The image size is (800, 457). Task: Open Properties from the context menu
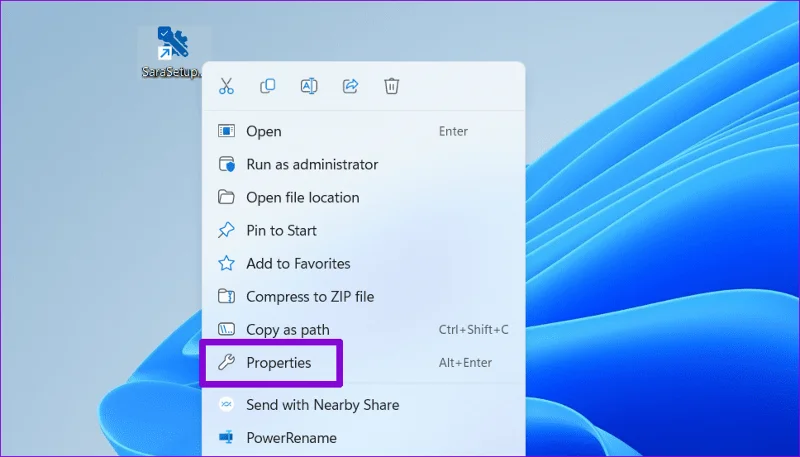[x=363, y=363]
